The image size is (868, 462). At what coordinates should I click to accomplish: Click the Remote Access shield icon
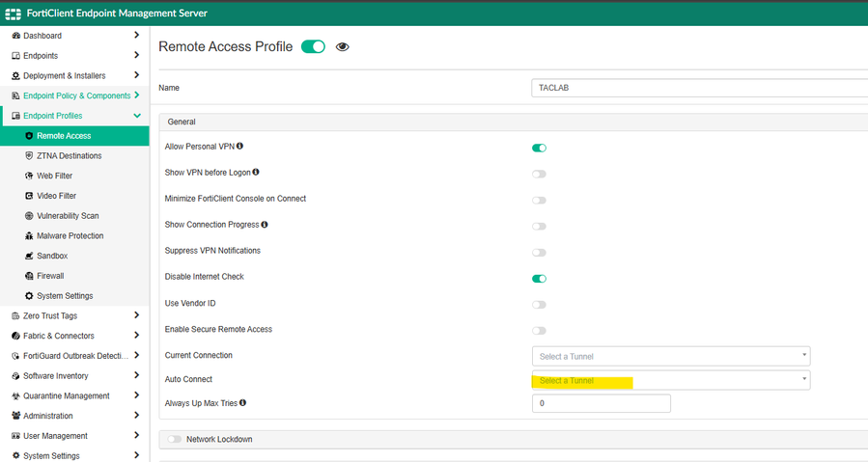coord(29,136)
